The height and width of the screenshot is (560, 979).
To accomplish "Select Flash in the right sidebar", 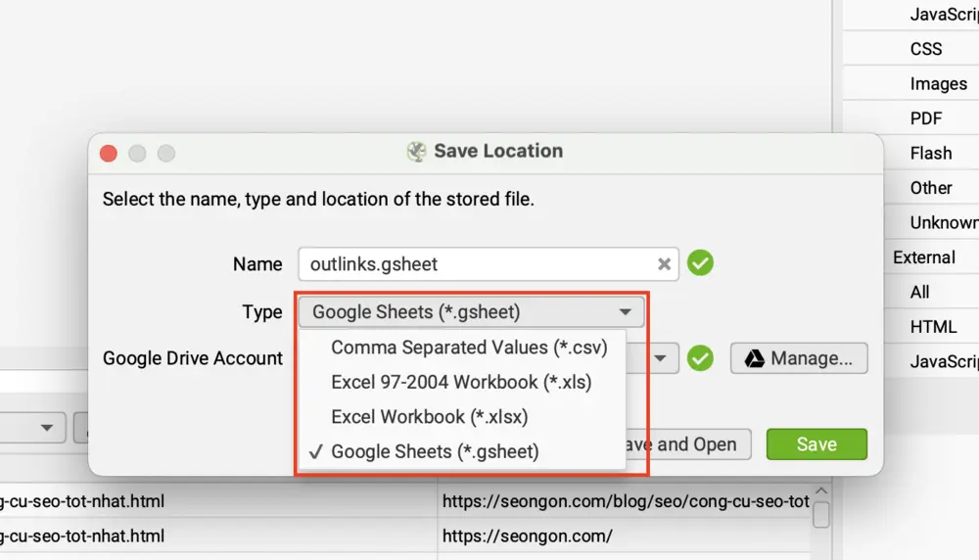I will (x=930, y=153).
